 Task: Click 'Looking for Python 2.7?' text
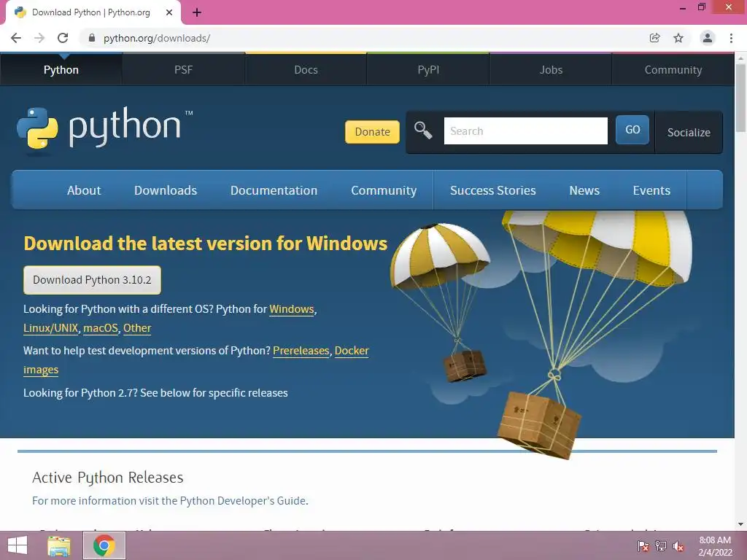80,393
